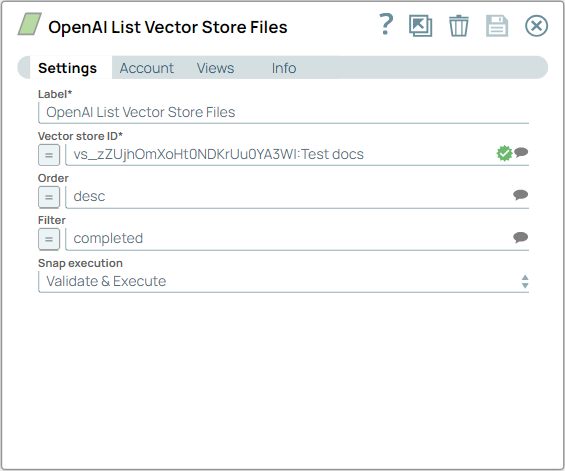Open suggestions bubble for Vector store ID
The width and height of the screenshot is (565, 471).
521,152
